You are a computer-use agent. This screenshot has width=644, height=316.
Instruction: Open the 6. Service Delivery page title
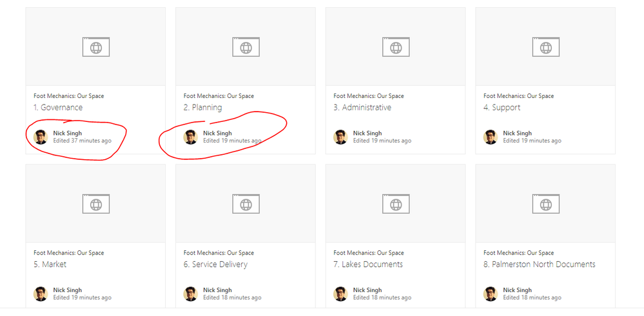point(215,264)
